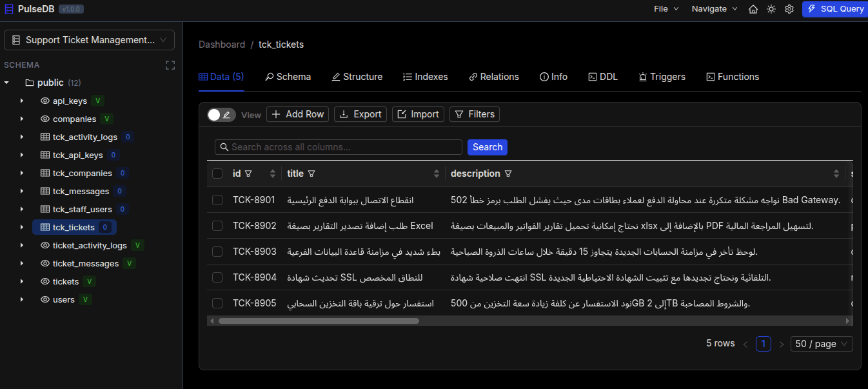Click the Dashboard breadcrumb link
This screenshot has height=389, width=868.
click(x=222, y=45)
